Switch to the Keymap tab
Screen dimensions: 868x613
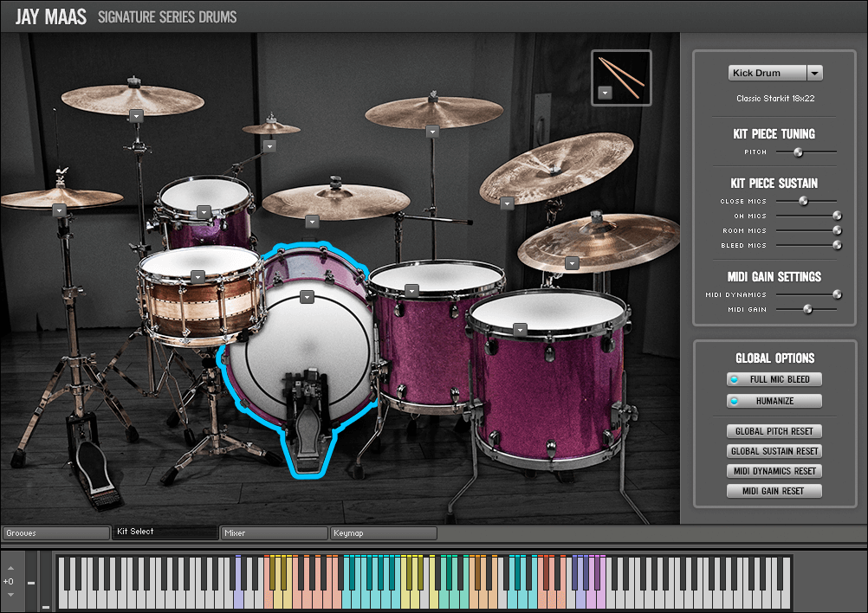point(382,533)
